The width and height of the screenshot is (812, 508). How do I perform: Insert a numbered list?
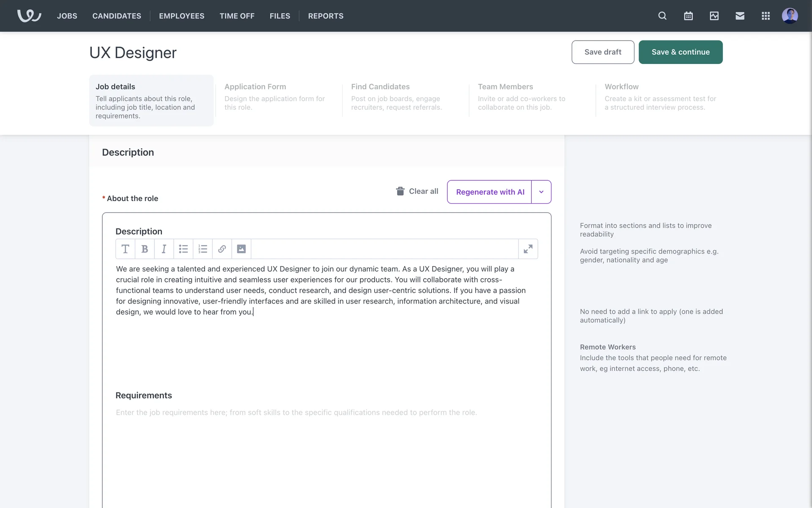[203, 249]
